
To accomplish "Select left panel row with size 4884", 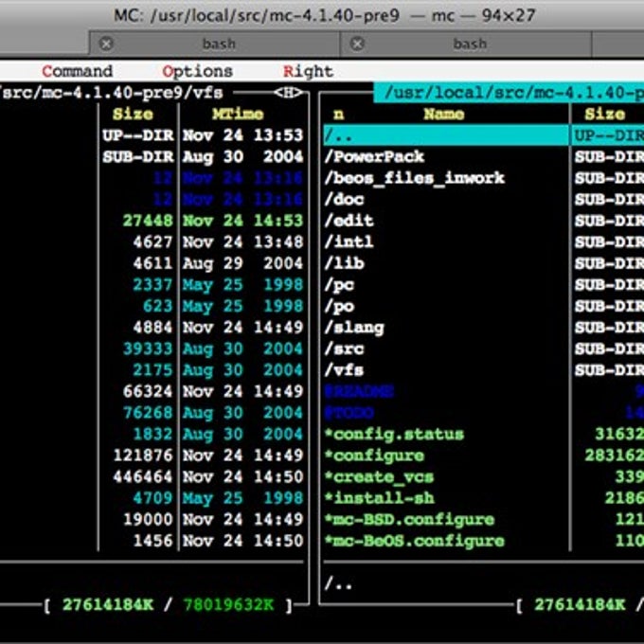I will (x=152, y=328).
